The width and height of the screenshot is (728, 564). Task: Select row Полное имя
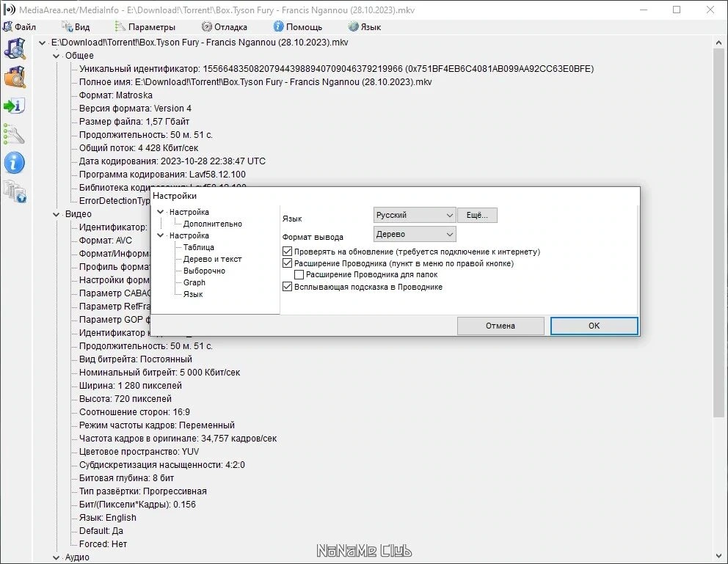[255, 82]
